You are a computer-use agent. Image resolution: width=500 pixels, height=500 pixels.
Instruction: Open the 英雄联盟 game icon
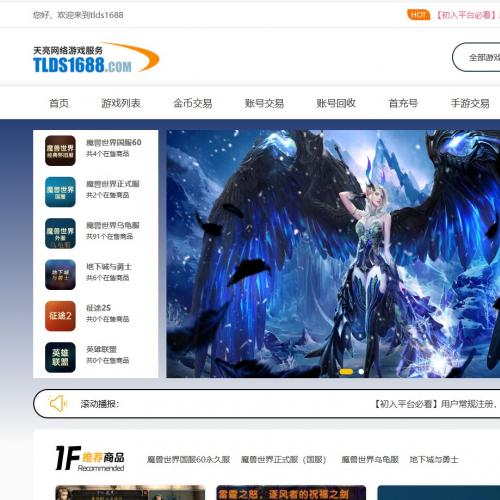click(60, 357)
